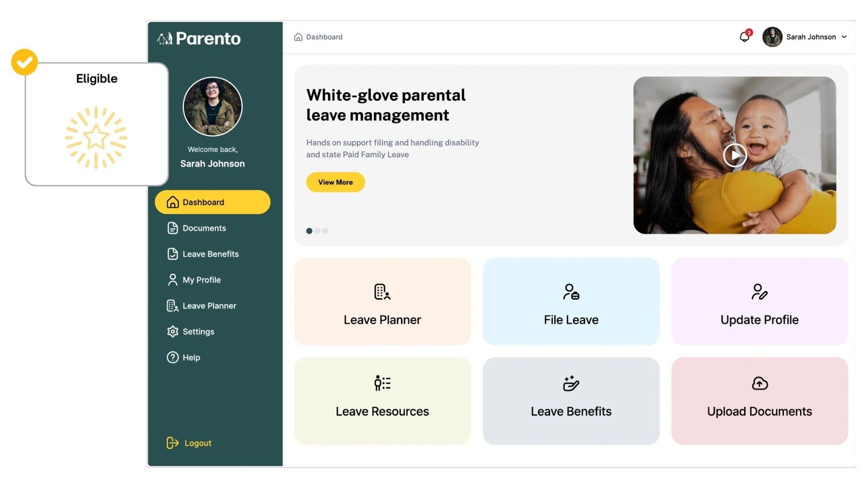
Task: Click the Leave Benefits sidebar icon
Action: (173, 254)
